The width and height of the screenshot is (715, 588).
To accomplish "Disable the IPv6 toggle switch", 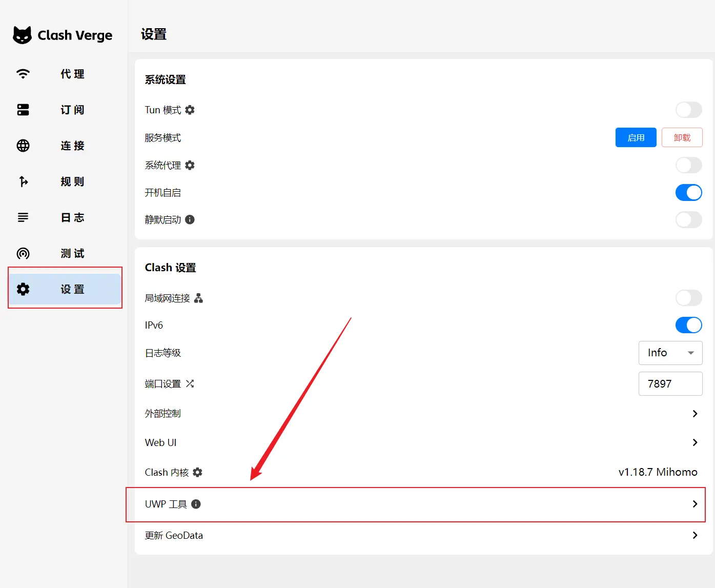I will 688,325.
